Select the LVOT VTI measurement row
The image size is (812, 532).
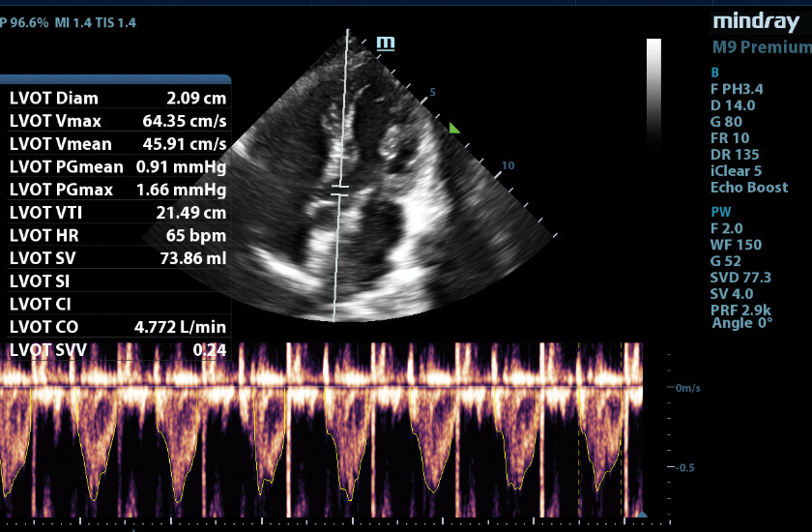point(116,213)
